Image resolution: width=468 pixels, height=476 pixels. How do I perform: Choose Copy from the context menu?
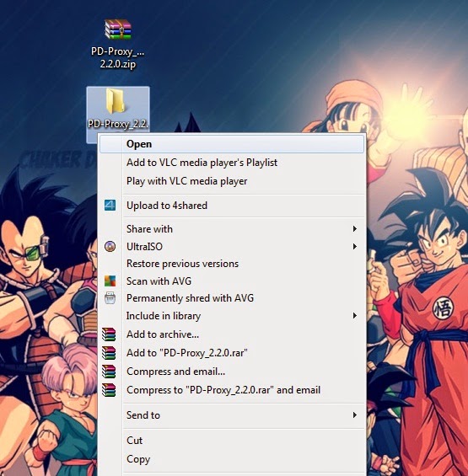[232, 459]
